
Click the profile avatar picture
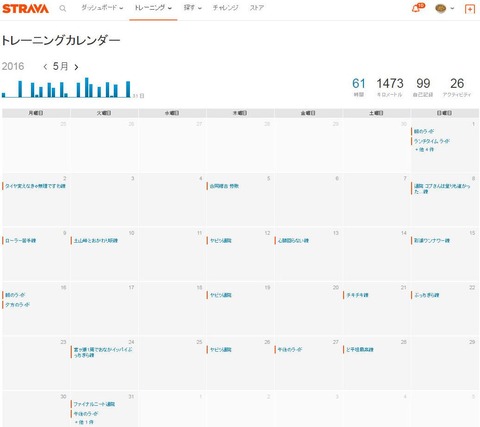(441, 9)
